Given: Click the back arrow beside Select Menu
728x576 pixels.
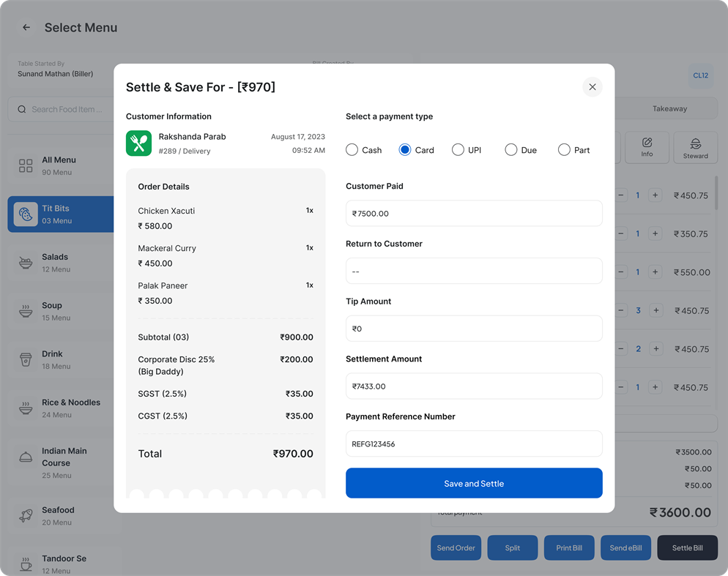Looking at the screenshot, I should 26,27.
